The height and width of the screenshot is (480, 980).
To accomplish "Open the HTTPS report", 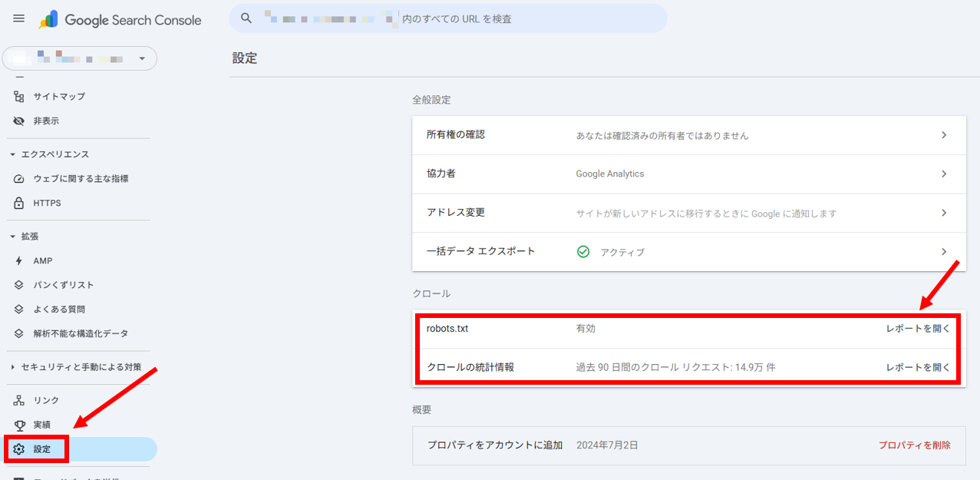I will click(47, 204).
